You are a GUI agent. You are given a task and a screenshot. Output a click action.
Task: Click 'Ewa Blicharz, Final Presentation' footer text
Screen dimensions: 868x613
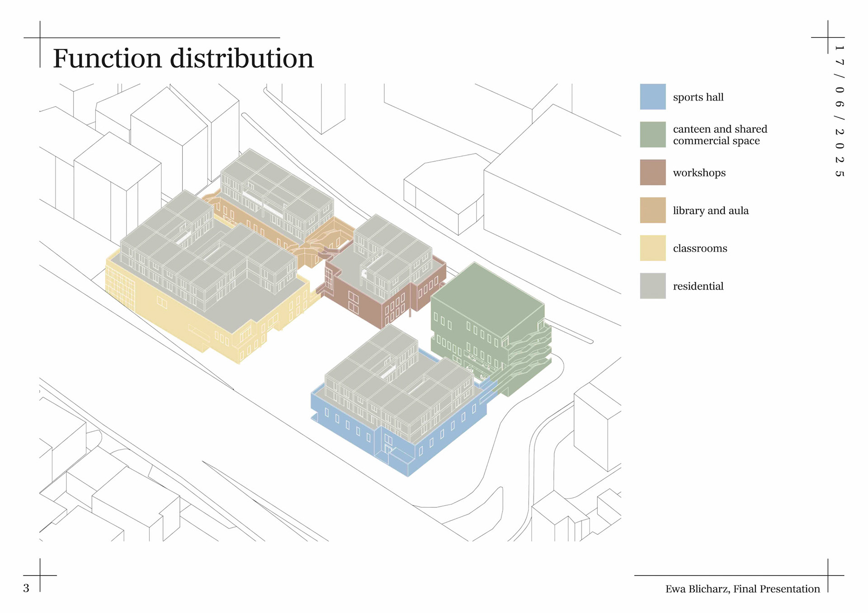pos(742,589)
